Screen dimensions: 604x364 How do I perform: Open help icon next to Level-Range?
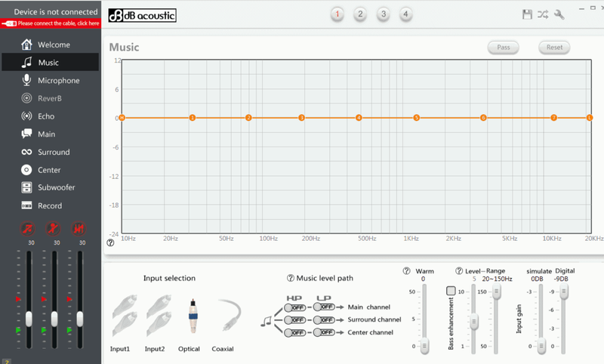(459, 271)
